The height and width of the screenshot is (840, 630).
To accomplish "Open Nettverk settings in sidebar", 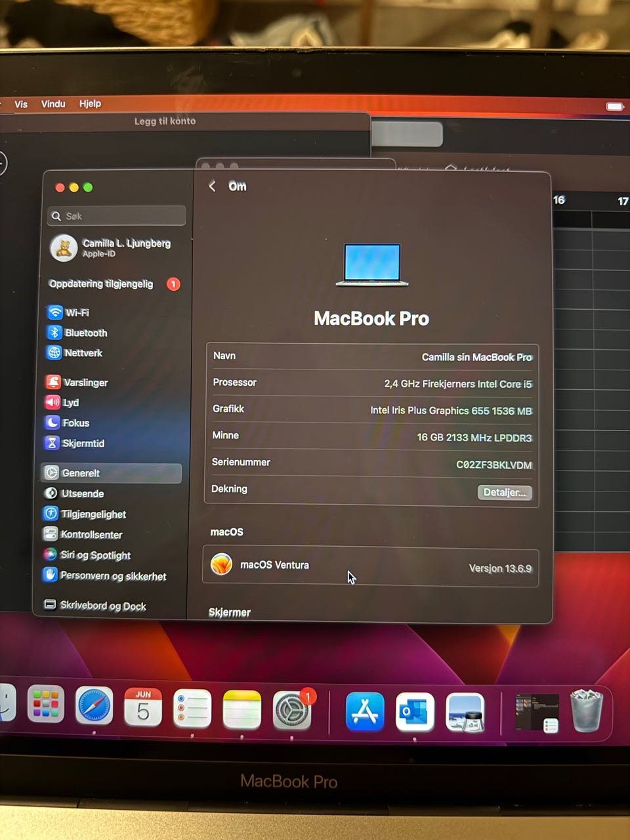I will click(x=75, y=352).
